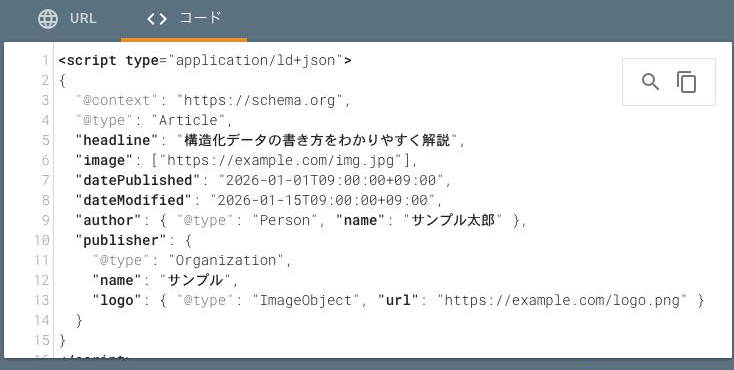The image size is (734, 370).
Task: Click the globe icon on URL tab
Action: tap(48, 19)
